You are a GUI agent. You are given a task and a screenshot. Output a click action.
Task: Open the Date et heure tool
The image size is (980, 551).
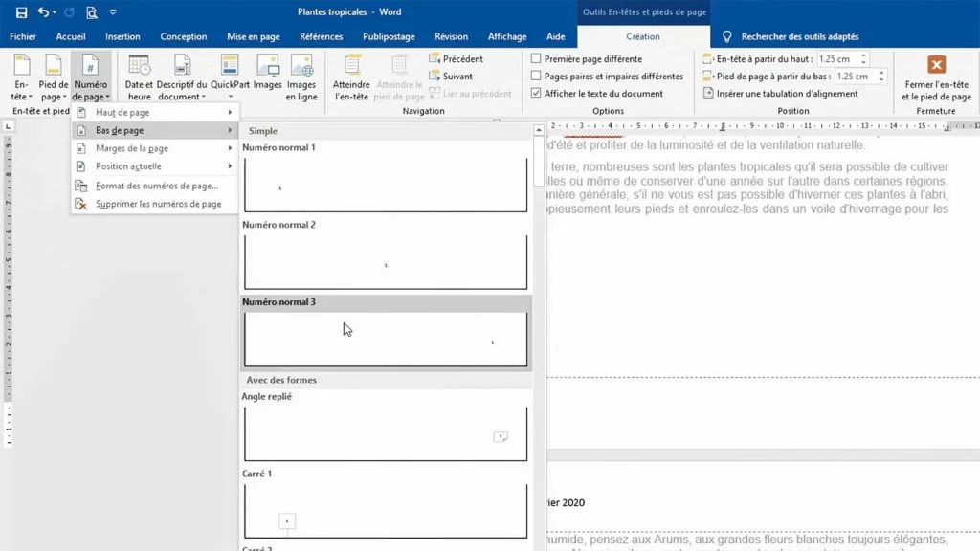pyautogui.click(x=139, y=77)
